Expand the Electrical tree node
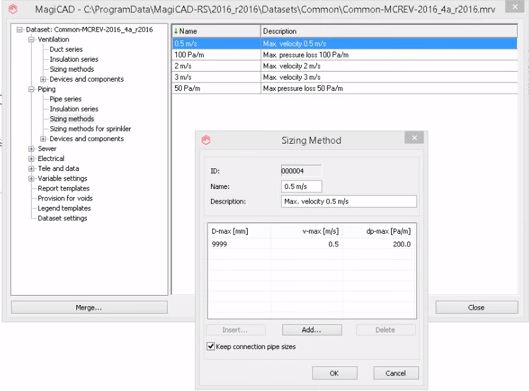This screenshot has height=391, width=529. pyautogui.click(x=31, y=159)
